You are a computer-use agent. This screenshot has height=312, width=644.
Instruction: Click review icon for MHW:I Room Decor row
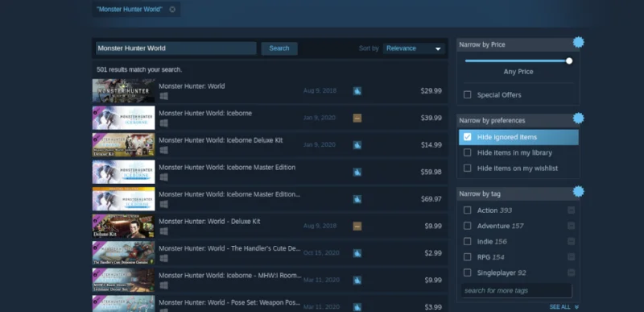357,281
